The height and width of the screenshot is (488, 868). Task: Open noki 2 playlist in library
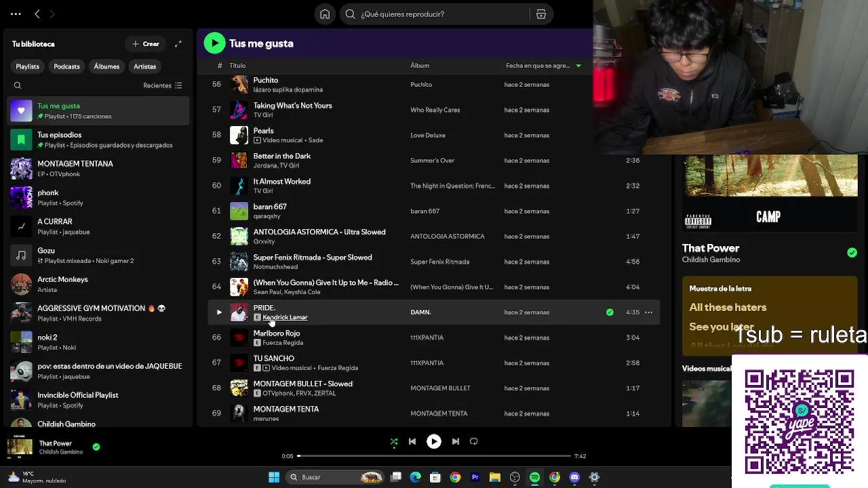[x=99, y=342]
